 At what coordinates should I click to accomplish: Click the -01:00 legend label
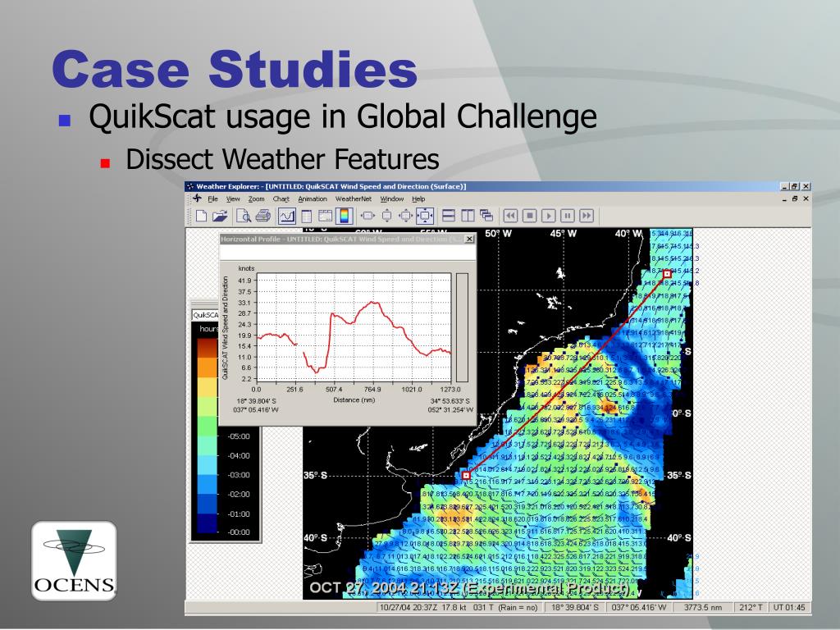point(239,514)
